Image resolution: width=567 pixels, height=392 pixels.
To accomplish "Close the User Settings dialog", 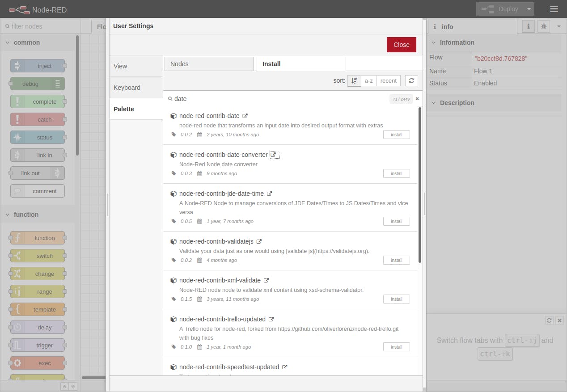I will 401,45.
